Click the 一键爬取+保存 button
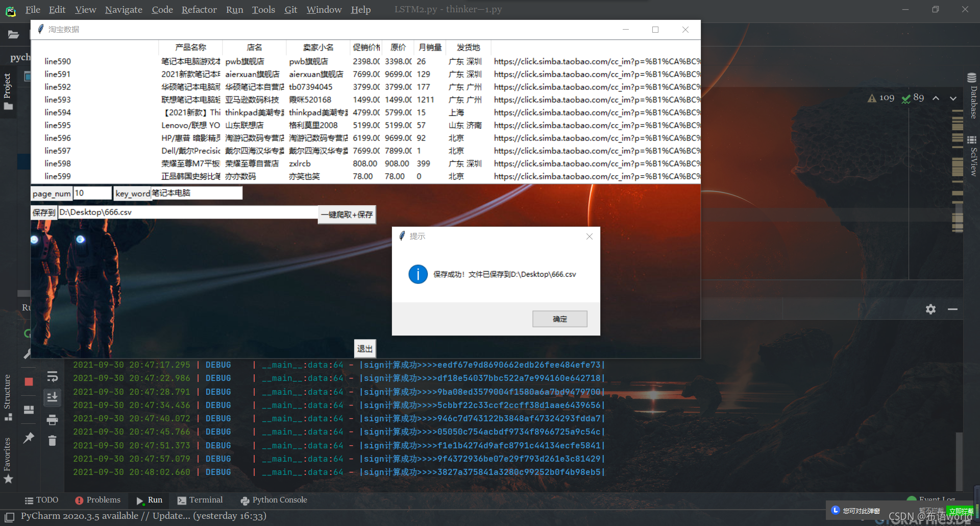 point(347,214)
